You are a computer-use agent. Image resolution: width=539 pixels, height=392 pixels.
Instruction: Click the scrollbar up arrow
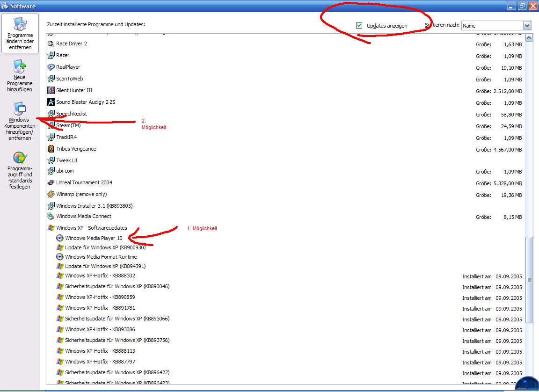[529, 38]
